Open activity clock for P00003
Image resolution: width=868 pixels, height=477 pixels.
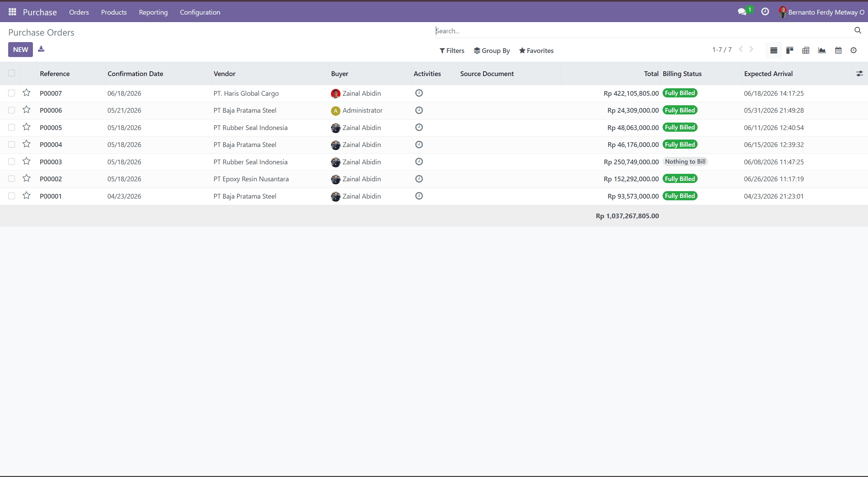pyautogui.click(x=419, y=162)
